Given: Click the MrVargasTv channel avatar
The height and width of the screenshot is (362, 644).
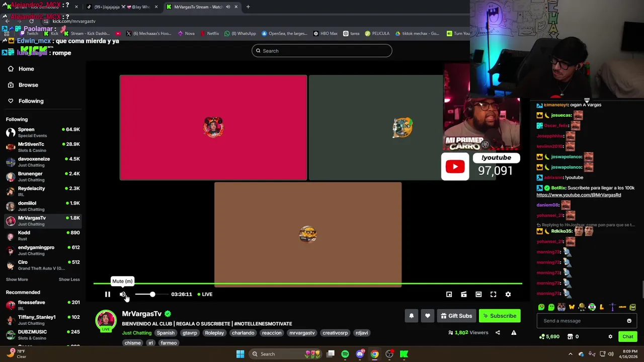Looking at the screenshot, I should 106,321.
